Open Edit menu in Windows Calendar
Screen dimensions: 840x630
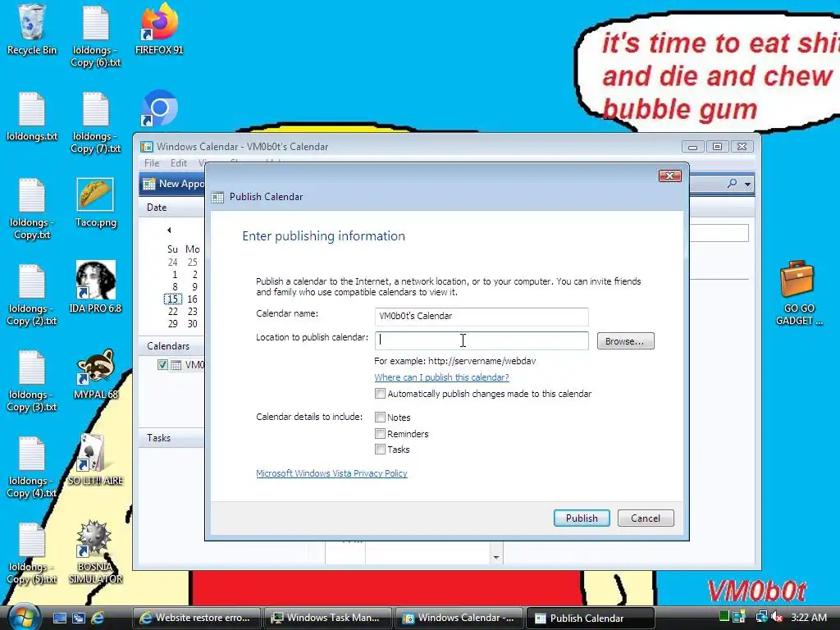[x=178, y=163]
